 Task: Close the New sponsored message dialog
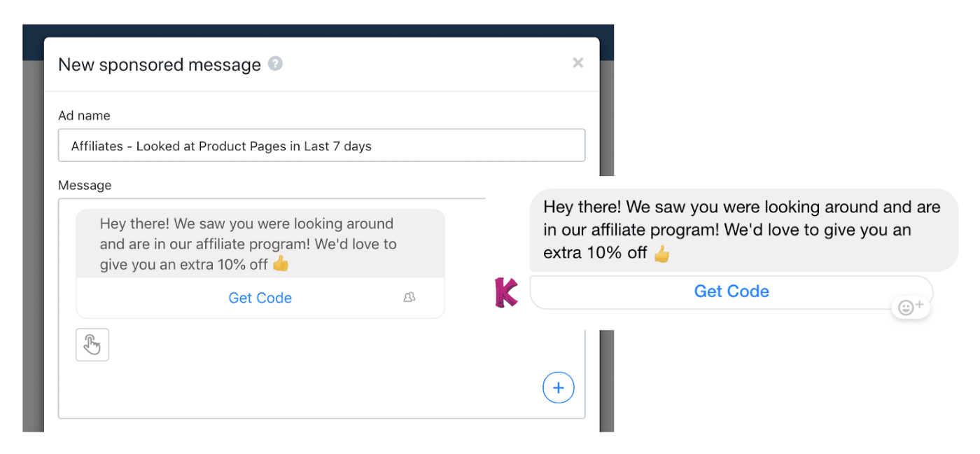click(577, 63)
